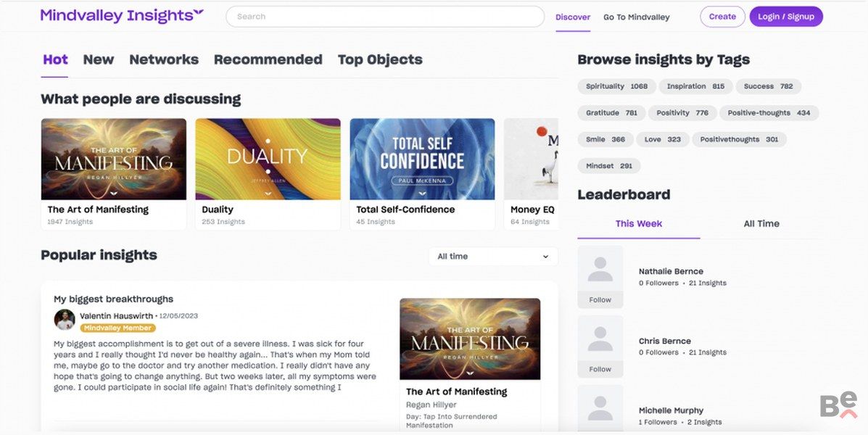The height and width of the screenshot is (435, 868).
Task: Click the Regan Hillyer author text in post
Action: [431, 405]
